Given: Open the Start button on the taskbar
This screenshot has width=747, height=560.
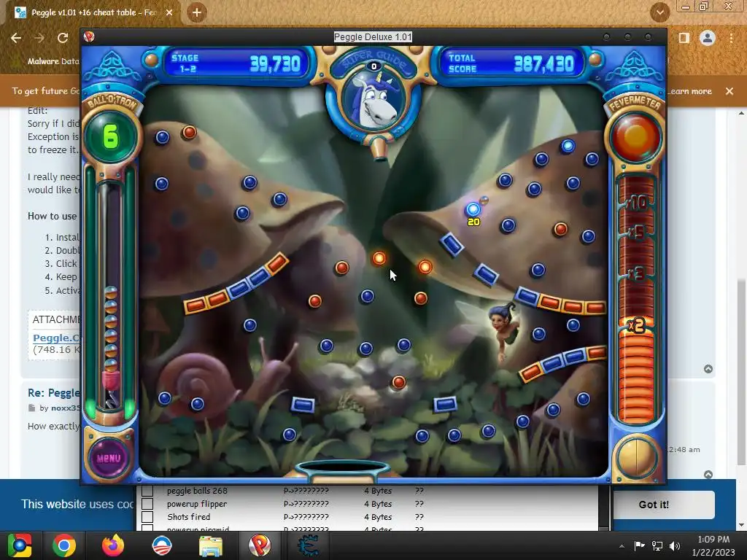Looking at the screenshot, I should click(19, 545).
